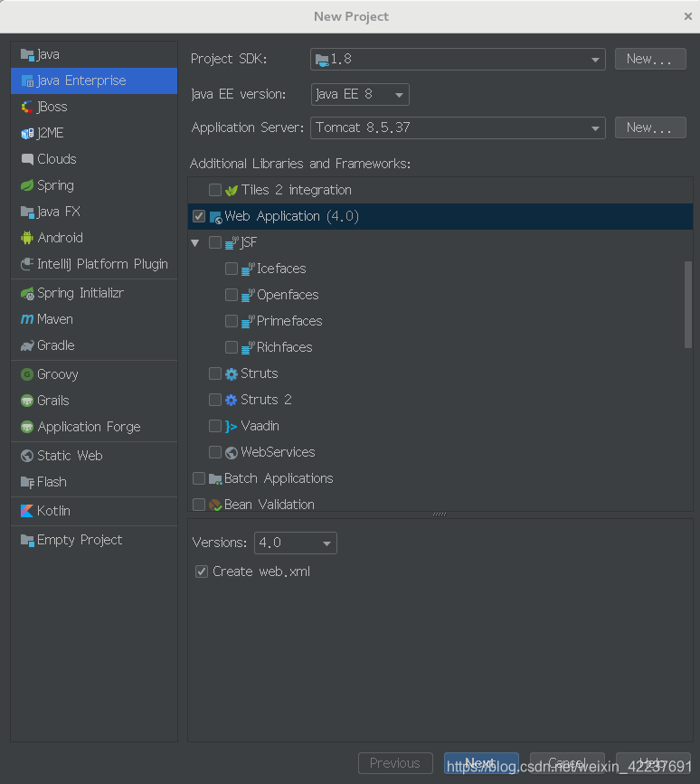Click the Next button
The width and height of the screenshot is (700, 784).
tap(481, 763)
